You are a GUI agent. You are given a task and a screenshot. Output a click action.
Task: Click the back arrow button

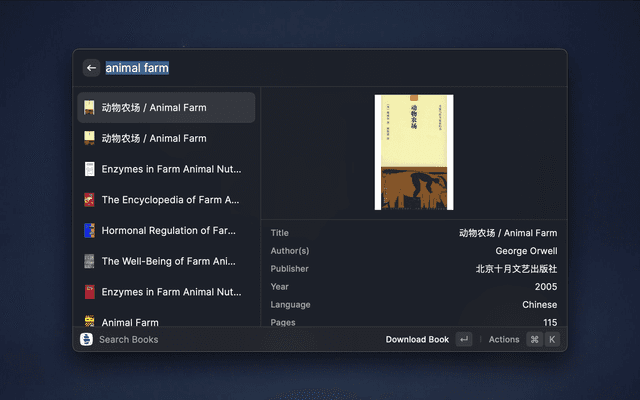[91, 68]
